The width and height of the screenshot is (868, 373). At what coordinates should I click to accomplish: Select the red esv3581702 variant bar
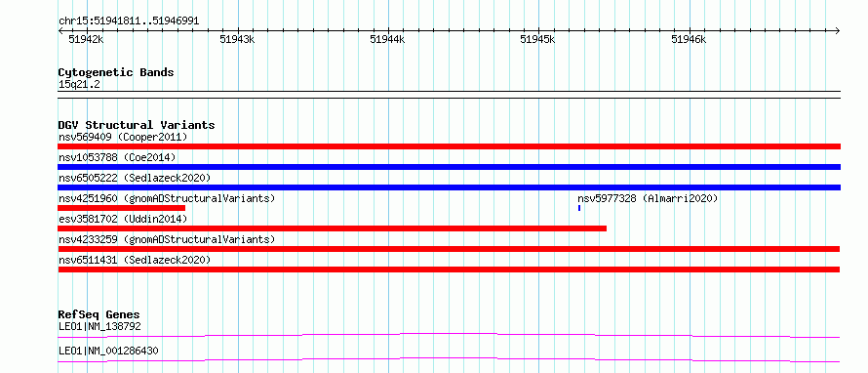coord(333,228)
